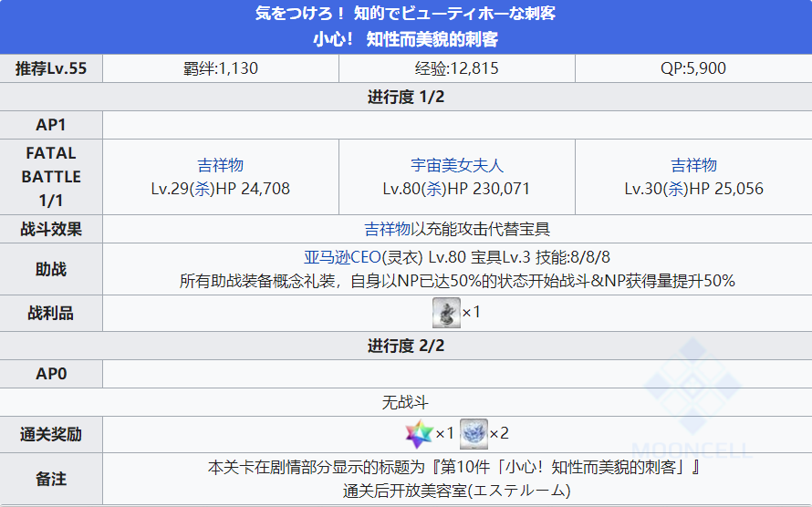
Task: Click the QP:5,900 reward cell
Action: 693,68
